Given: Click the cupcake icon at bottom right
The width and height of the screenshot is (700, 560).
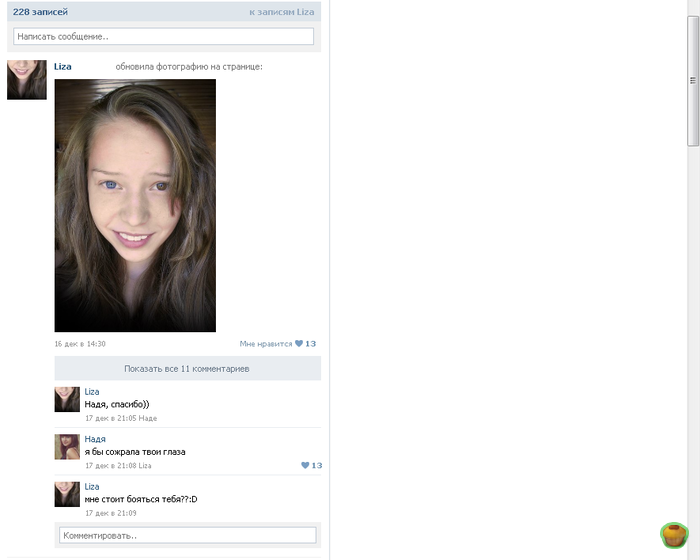Looking at the screenshot, I should [x=674, y=535].
